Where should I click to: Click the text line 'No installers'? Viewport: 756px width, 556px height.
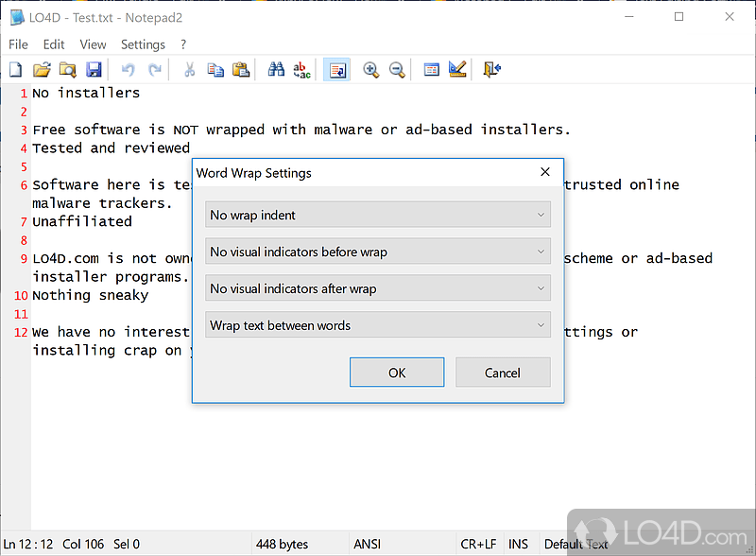[86, 93]
